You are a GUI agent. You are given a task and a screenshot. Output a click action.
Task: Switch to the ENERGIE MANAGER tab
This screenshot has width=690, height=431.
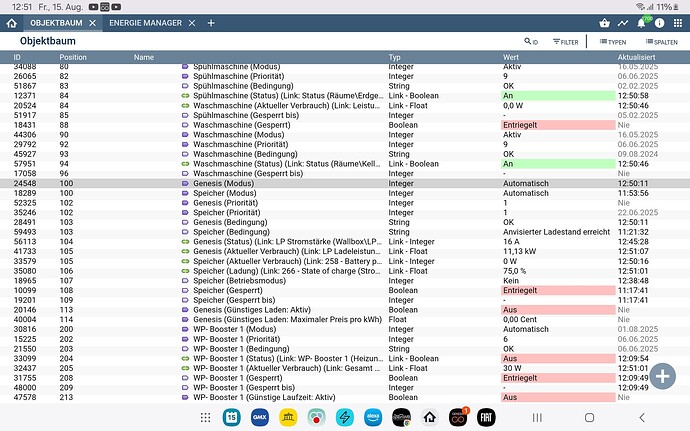pyautogui.click(x=145, y=23)
